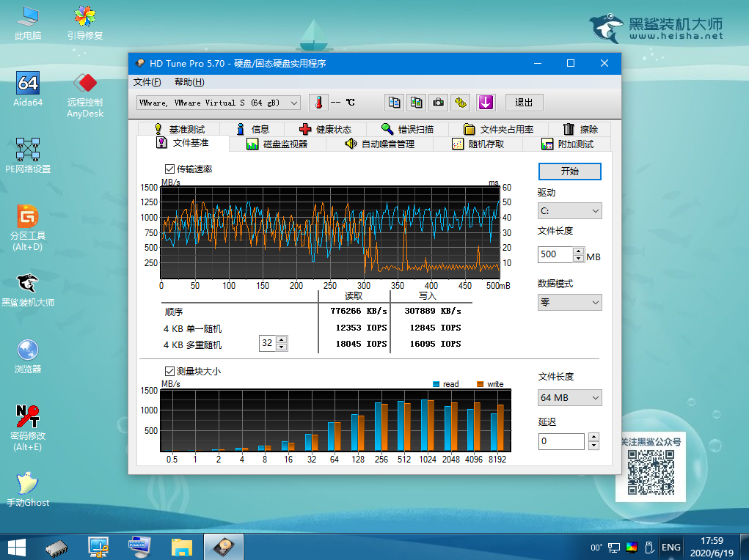The height and width of the screenshot is (560, 749).
Task: Open the PE网络设置 desktop icon
Action: pyautogui.click(x=28, y=155)
